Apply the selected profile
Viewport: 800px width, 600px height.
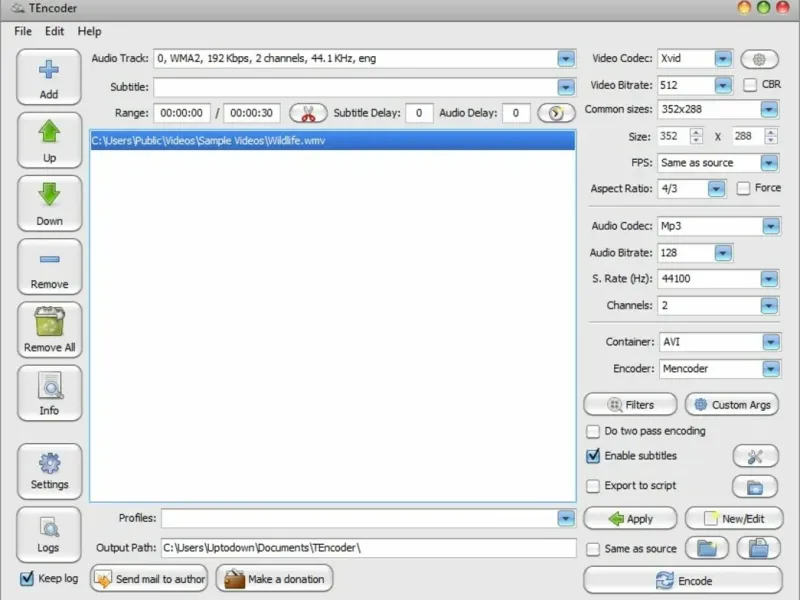630,519
